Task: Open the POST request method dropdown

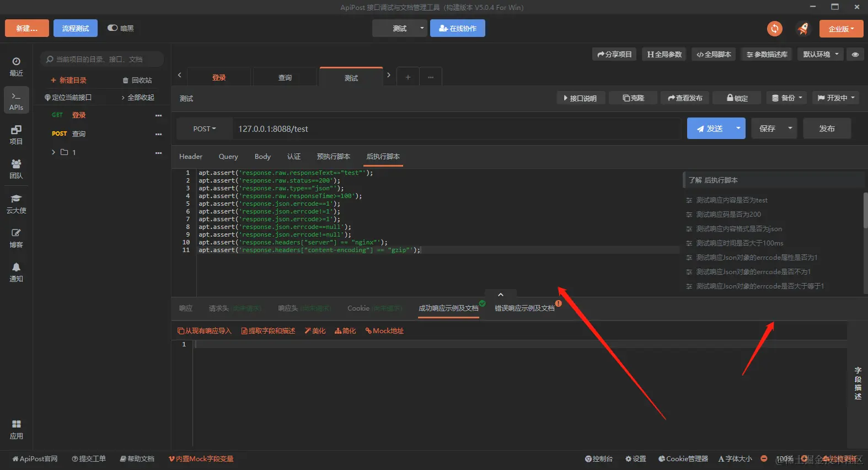Action: [x=204, y=129]
